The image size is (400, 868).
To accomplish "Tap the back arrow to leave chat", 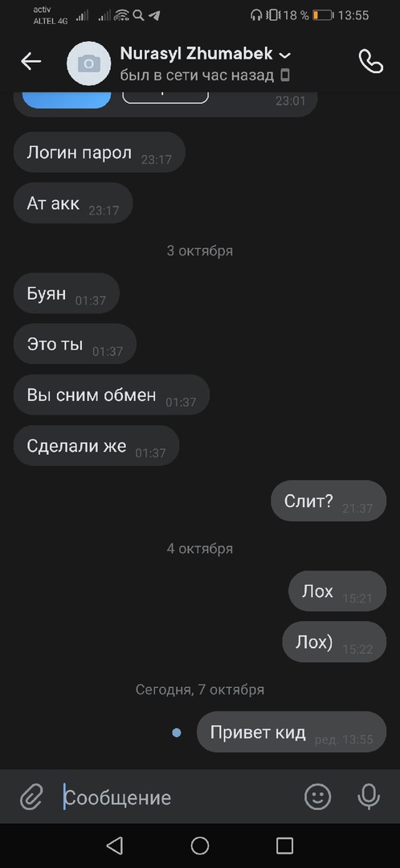I will pos(31,61).
